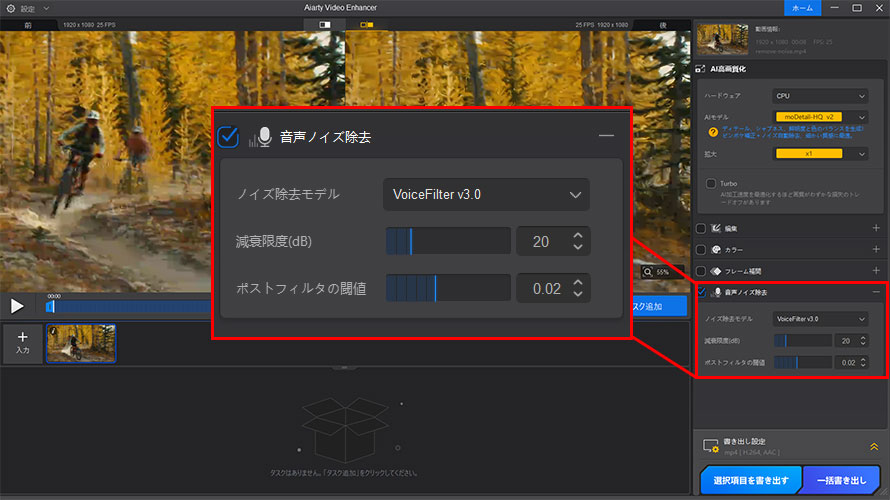Click 選択項目を書き出す export button
The height and width of the screenshot is (500, 890).
click(x=750, y=481)
